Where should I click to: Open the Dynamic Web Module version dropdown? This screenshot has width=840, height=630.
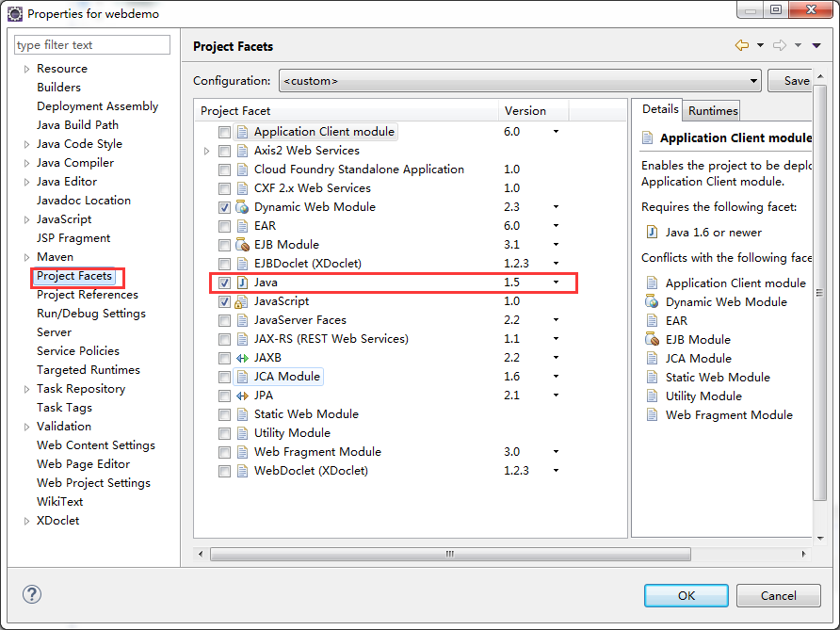556,207
